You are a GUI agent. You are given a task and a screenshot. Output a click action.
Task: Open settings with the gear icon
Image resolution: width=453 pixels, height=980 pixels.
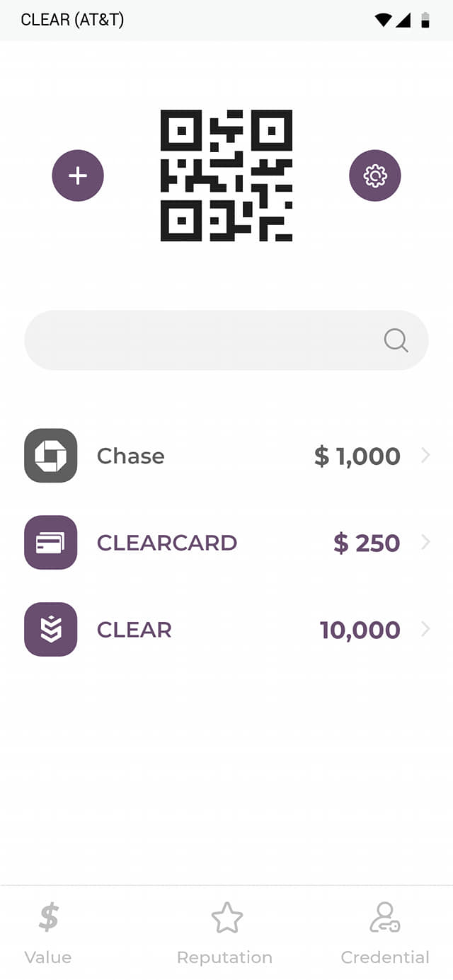coord(375,175)
